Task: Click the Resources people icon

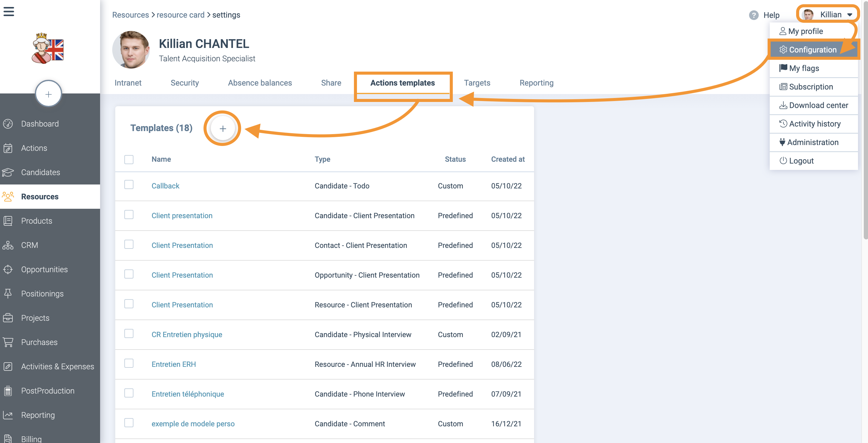Action: [x=8, y=197]
